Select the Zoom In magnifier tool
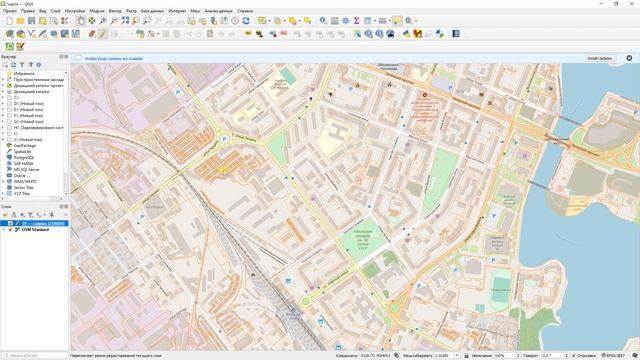The height and width of the screenshot is (360, 640). coord(103,21)
